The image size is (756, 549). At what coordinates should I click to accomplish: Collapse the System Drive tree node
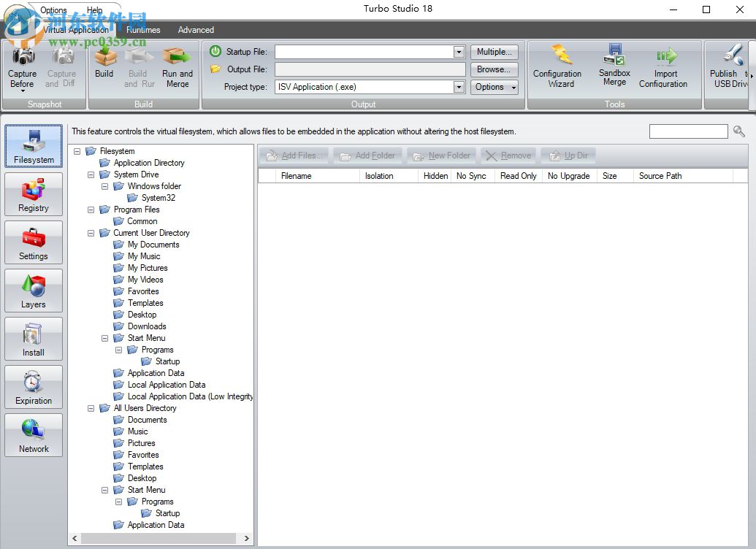(91, 174)
